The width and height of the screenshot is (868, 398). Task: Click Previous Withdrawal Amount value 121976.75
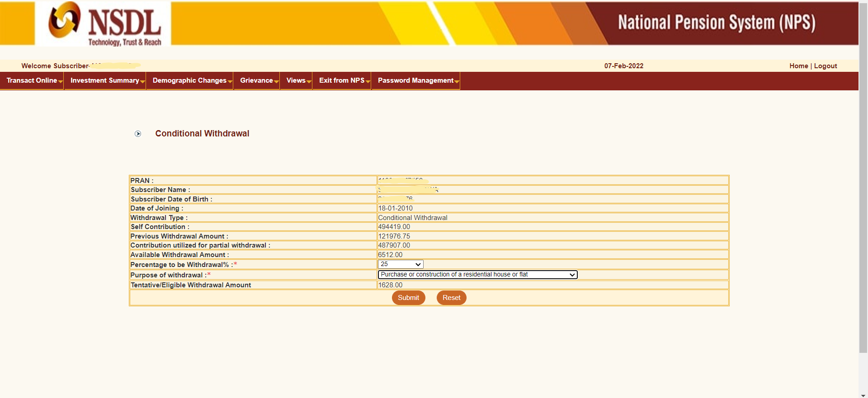[394, 236]
